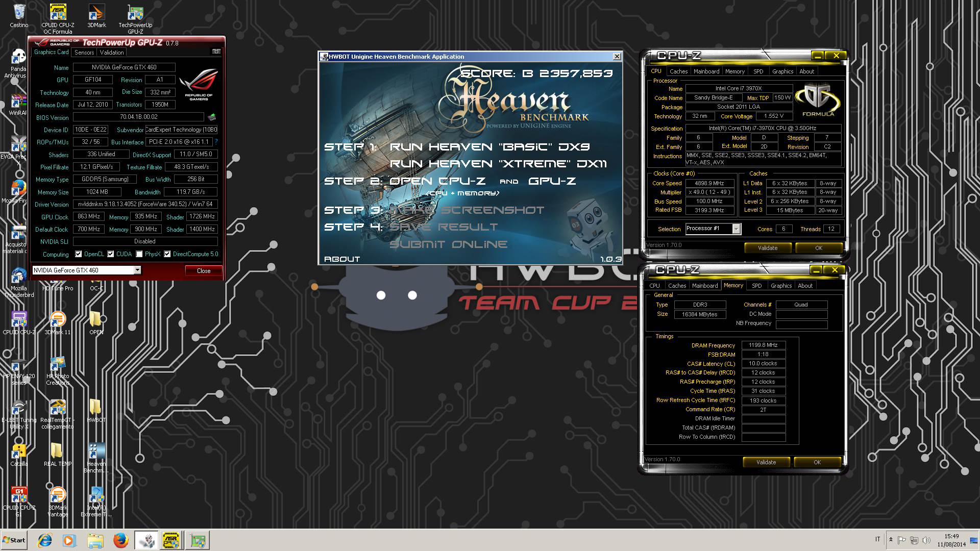Image resolution: width=980 pixels, height=551 pixels.
Task: Launch Internet Explorer from the taskbar
Action: click(x=45, y=540)
